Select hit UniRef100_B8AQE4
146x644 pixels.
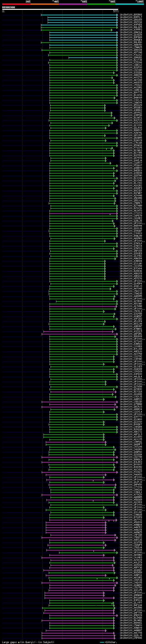pos(131,40)
